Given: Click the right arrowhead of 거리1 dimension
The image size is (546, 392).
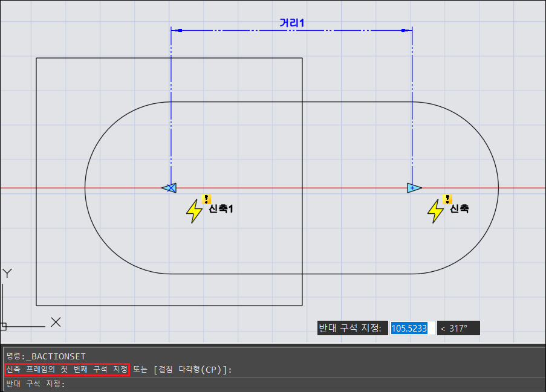Looking at the screenshot, I should pyautogui.click(x=406, y=30).
